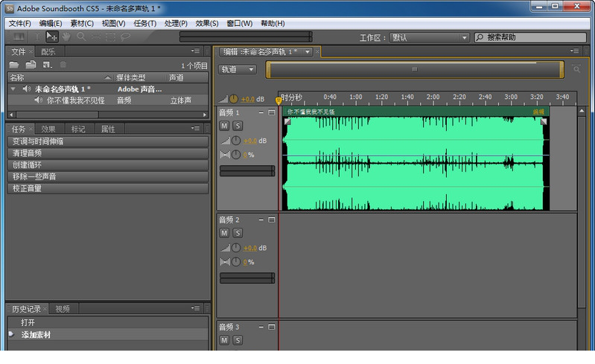Viewport: 595px width, 364px height.
Task: Maximize 音频 1 track with square icon
Action: 271,112
